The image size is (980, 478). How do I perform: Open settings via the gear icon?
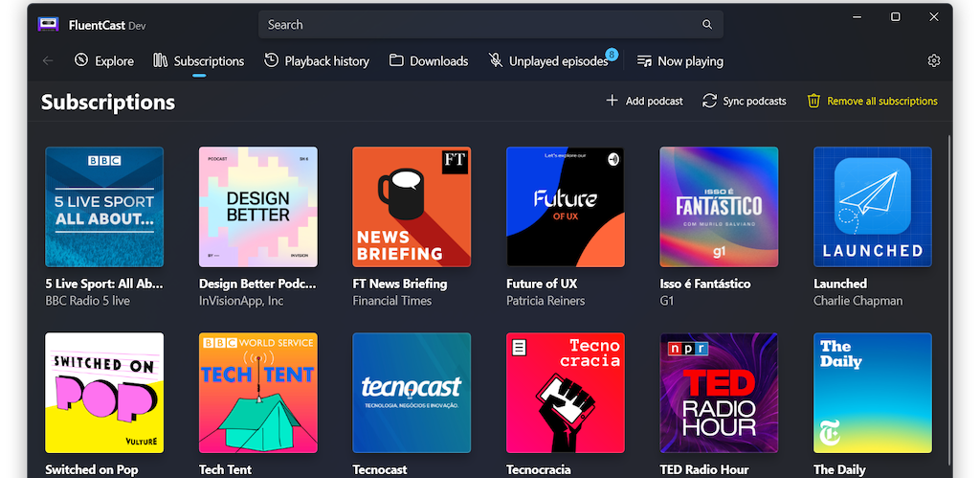(x=934, y=61)
